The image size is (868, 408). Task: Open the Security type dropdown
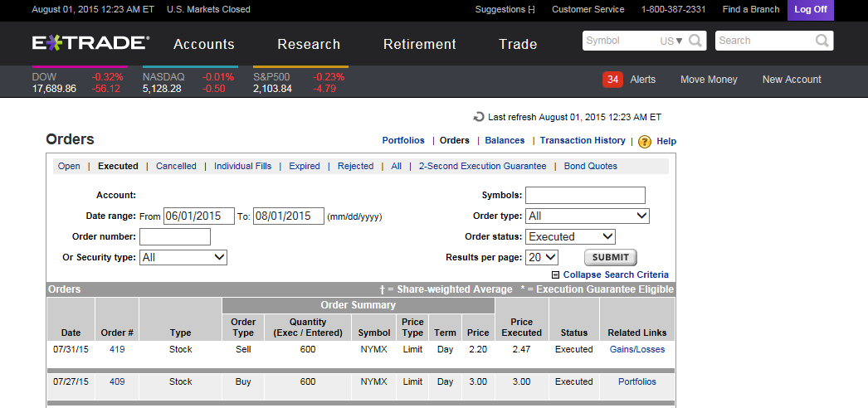[x=183, y=257]
